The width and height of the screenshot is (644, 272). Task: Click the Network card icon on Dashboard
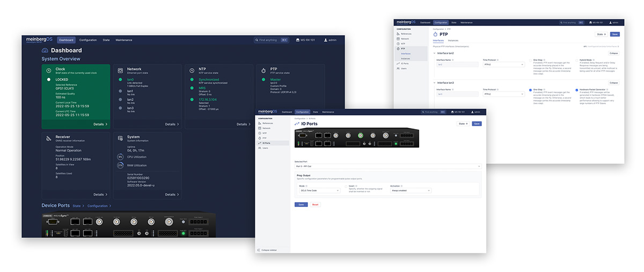coord(120,70)
